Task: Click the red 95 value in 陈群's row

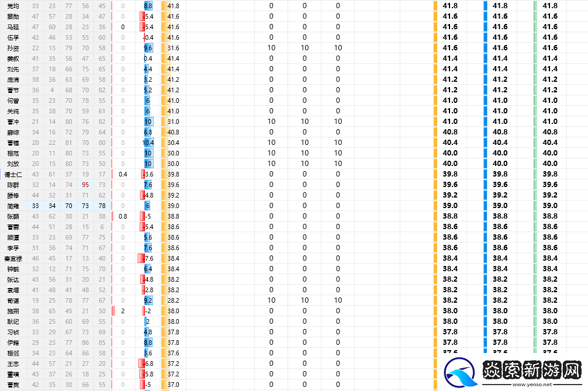Action: [85, 185]
